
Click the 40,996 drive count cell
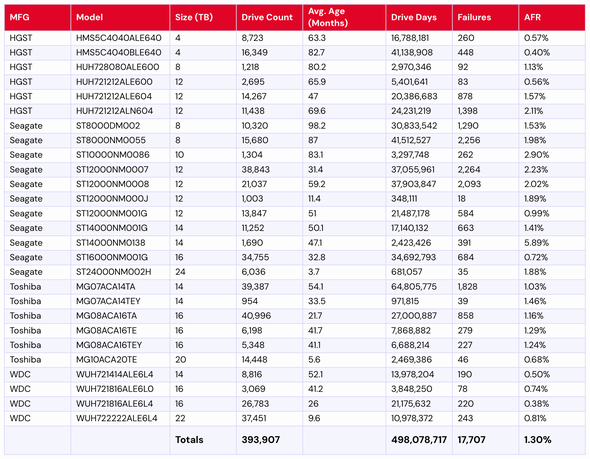(x=269, y=316)
